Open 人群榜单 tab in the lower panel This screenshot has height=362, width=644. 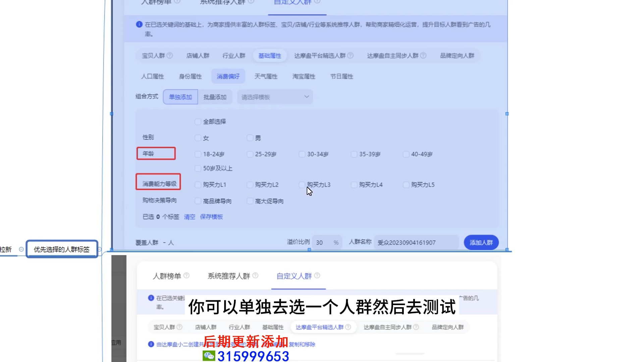pos(167,276)
